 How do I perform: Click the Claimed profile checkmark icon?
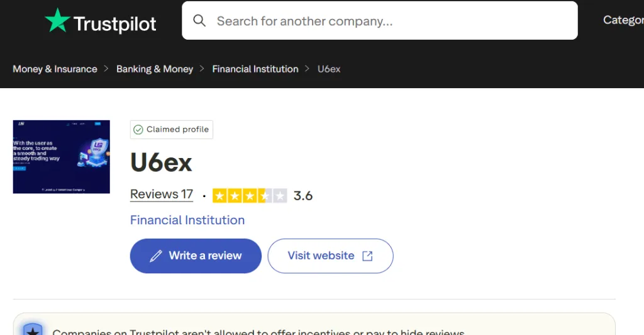[x=138, y=130]
